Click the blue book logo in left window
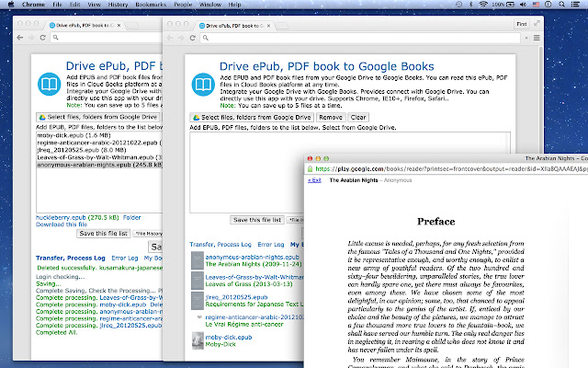The image size is (588, 368). click(x=50, y=86)
